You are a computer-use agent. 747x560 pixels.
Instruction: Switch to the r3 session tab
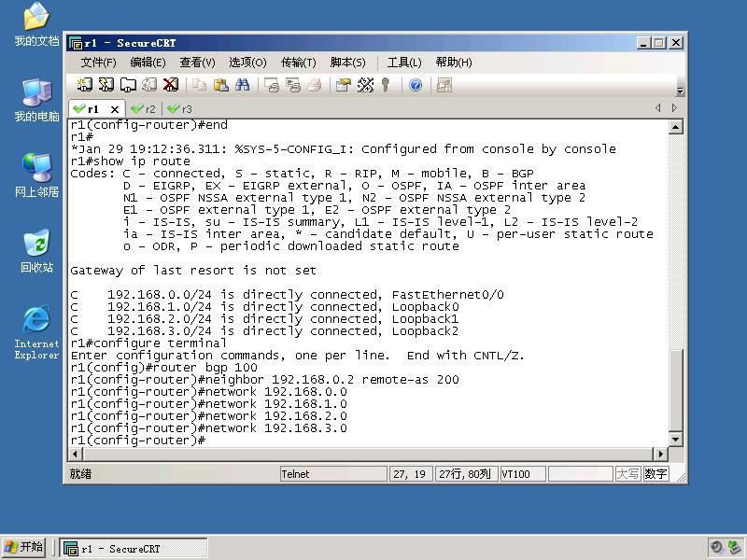pos(180,109)
